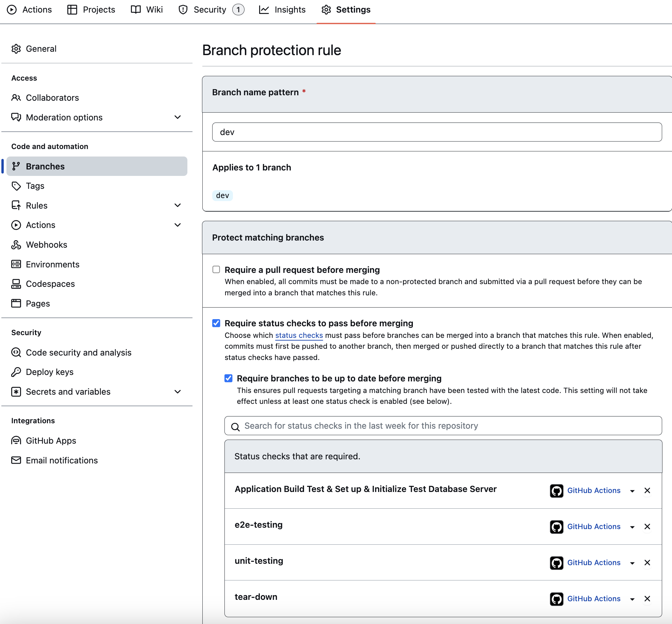The height and width of the screenshot is (624, 672).
Task: Open source dropdown for Application Build Test check
Action: [632, 491]
